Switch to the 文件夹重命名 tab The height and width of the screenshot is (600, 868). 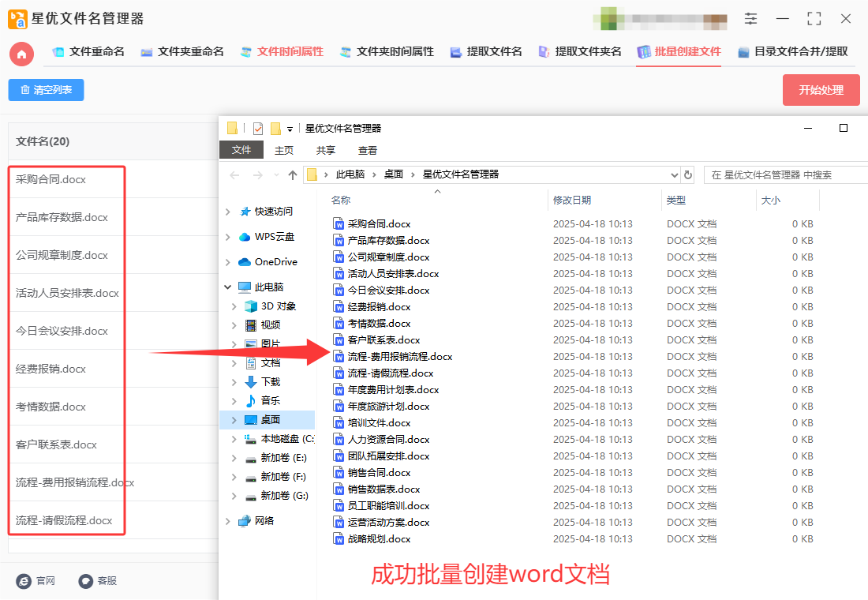coord(182,52)
